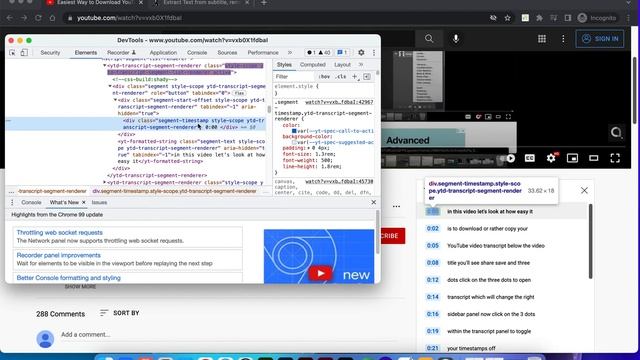The width and height of the screenshot is (640, 360).
Task: Open Better Console formatting and styling link
Action: pyautogui.click(x=69, y=278)
